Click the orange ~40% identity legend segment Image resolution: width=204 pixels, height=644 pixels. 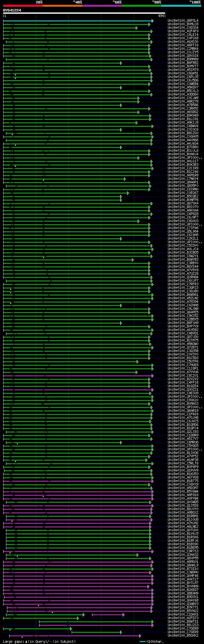(x=62, y=6)
